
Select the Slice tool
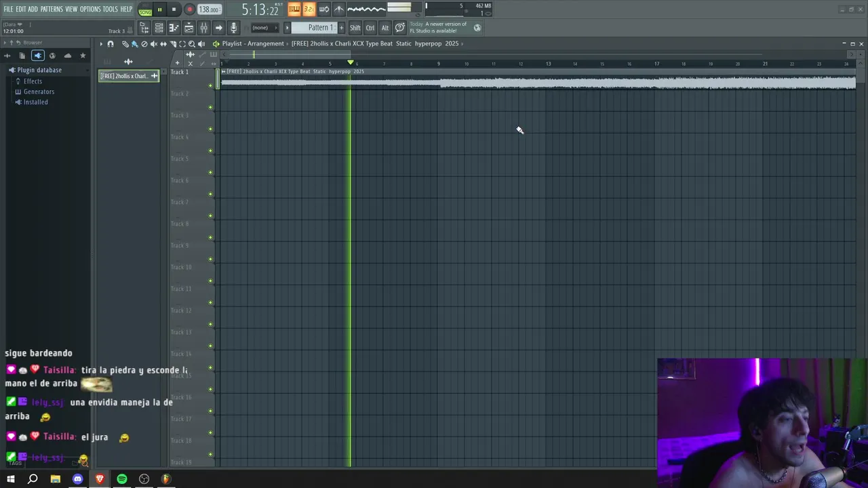172,44
